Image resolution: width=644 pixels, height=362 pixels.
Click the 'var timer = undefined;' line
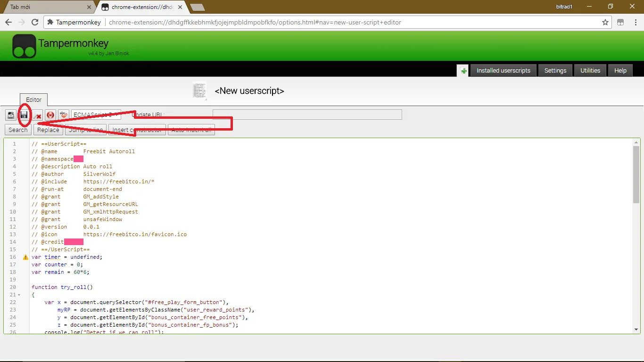pyautogui.click(x=67, y=257)
